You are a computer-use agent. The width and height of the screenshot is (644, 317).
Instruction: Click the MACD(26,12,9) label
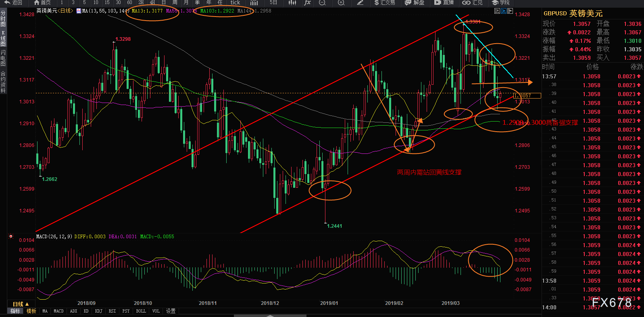[x=54, y=237]
